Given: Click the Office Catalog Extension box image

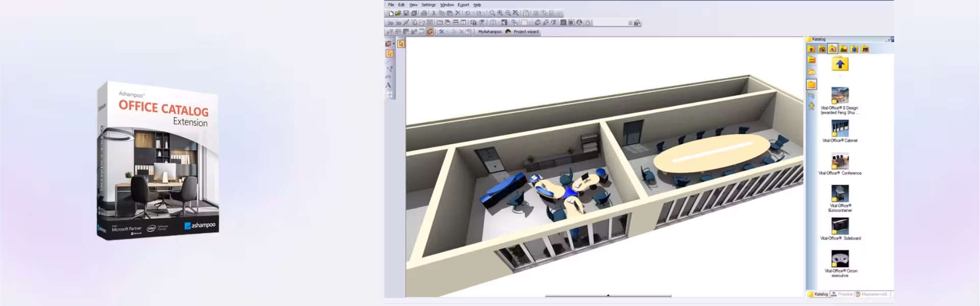Looking at the screenshot, I should click(x=158, y=160).
